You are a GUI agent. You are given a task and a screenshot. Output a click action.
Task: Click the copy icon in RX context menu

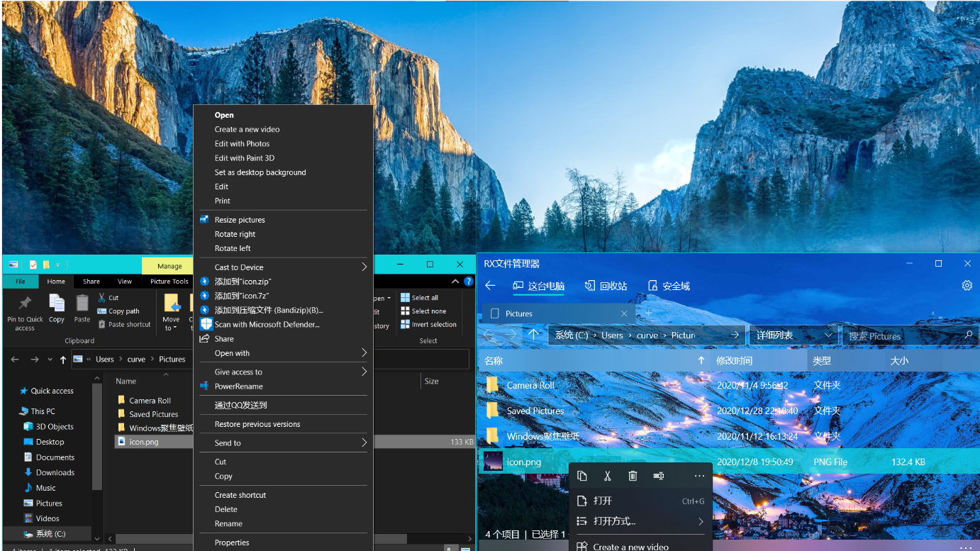582,476
